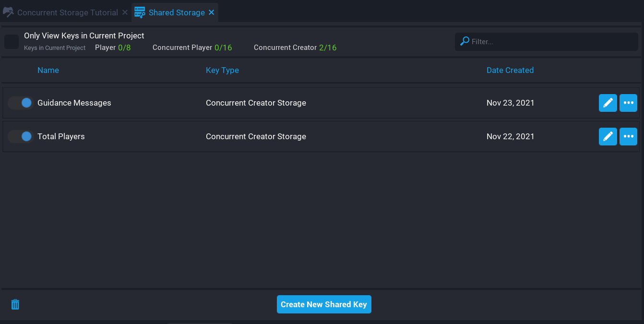The image size is (644, 324).
Task: Open more options menu for Total Players
Action: click(x=628, y=136)
